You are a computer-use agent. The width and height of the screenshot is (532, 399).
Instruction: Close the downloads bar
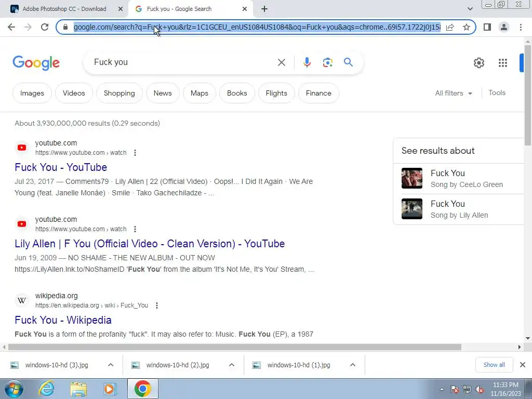(523, 365)
